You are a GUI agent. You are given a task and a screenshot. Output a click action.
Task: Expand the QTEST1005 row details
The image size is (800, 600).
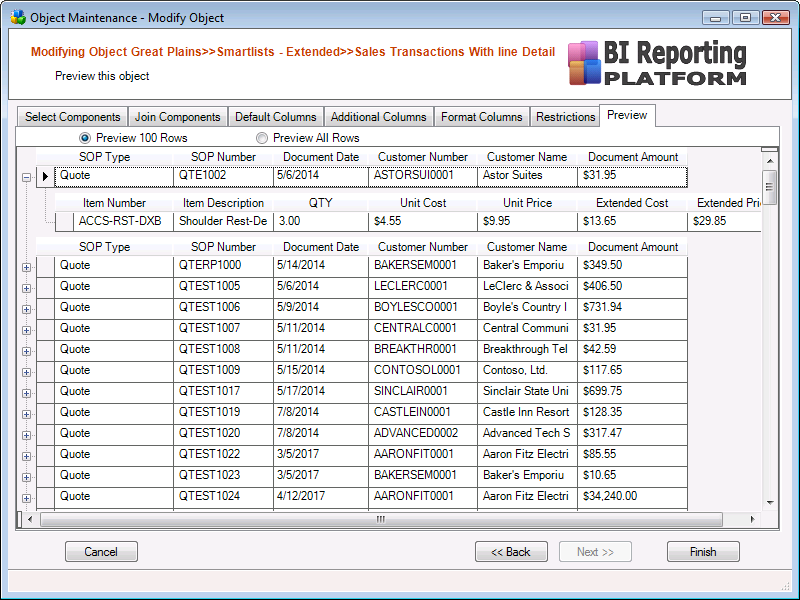pyautogui.click(x=26, y=287)
